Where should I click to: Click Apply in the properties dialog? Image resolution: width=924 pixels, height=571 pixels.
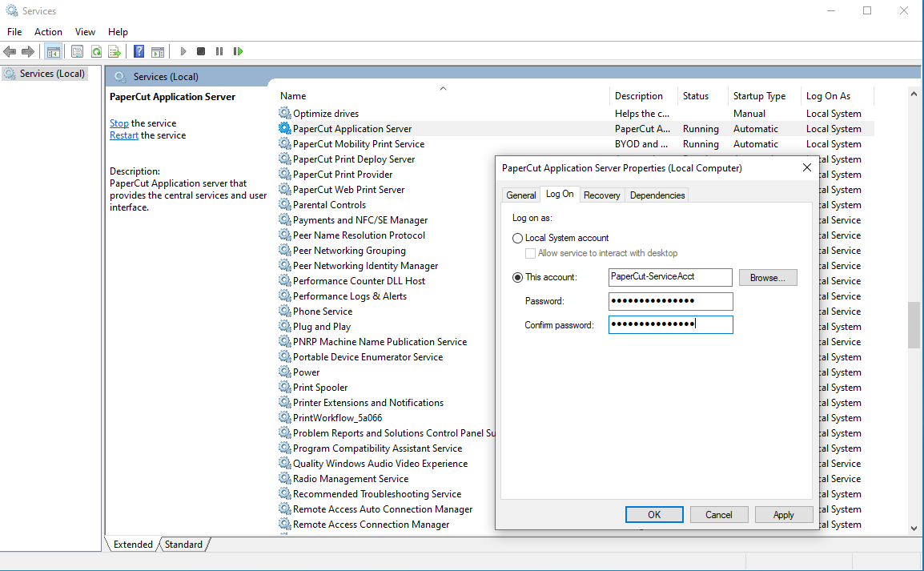tap(784, 514)
